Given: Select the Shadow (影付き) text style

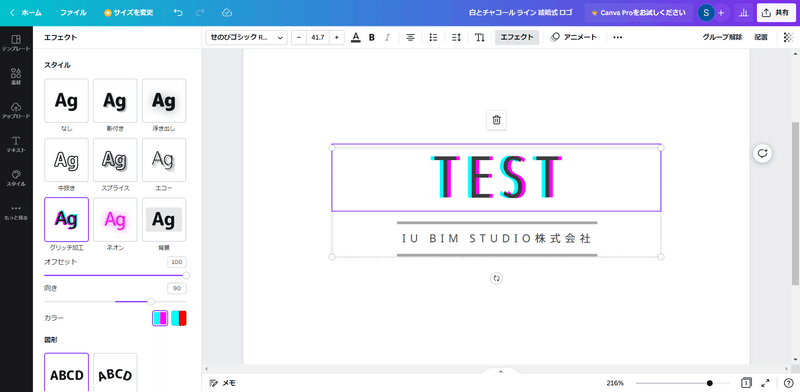Looking at the screenshot, I should click(x=115, y=101).
